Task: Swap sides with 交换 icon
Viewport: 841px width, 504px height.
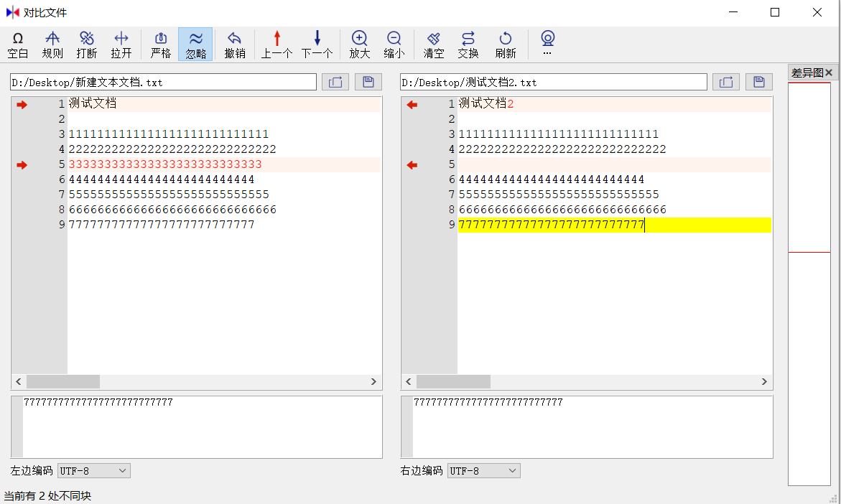Action: [468, 45]
